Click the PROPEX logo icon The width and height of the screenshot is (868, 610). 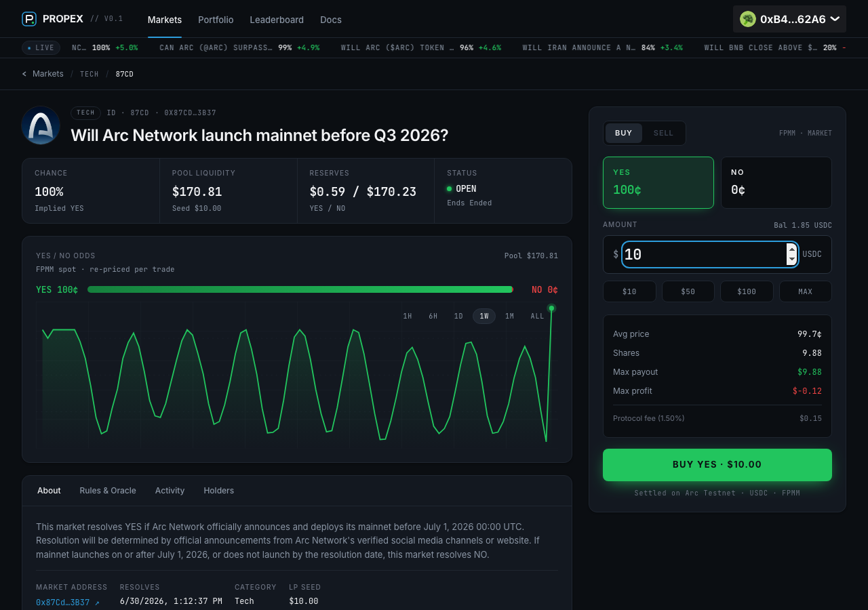pyautogui.click(x=29, y=19)
